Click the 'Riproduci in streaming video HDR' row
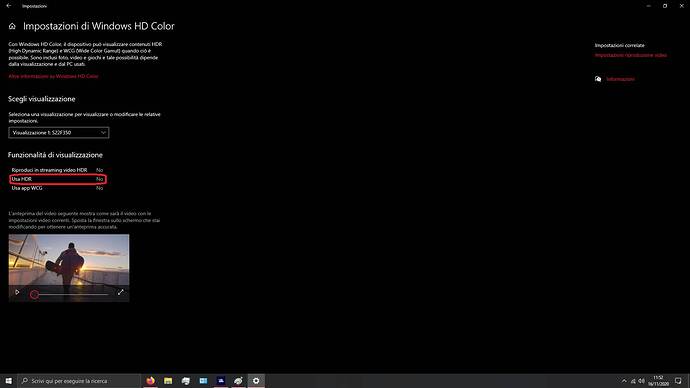This screenshot has width=690, height=388. [57, 170]
